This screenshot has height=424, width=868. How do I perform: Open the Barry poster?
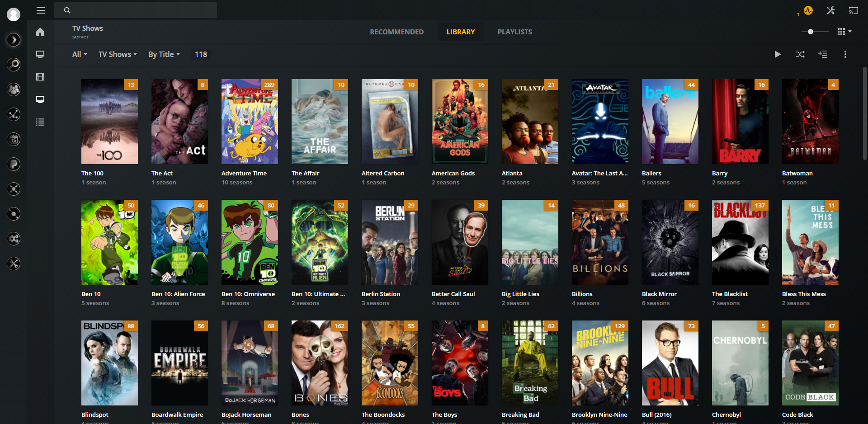coord(740,122)
